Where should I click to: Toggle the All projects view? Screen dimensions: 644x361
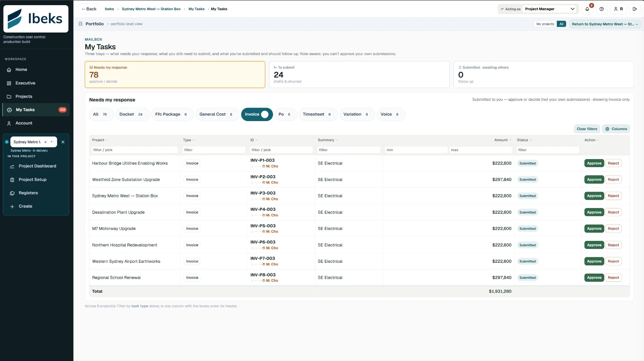pyautogui.click(x=561, y=24)
